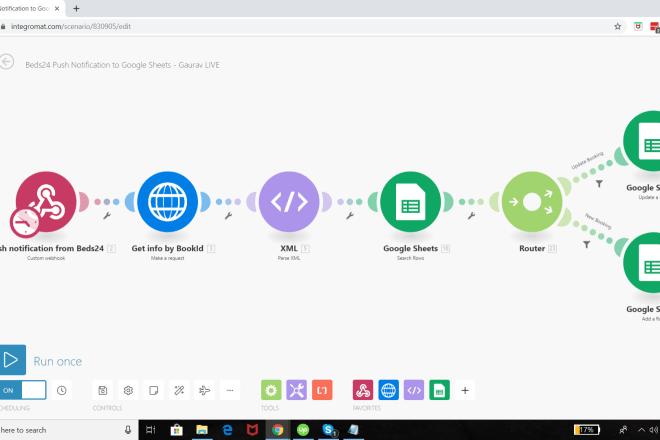
Task: Click the New Booking route label
Action: [x=598, y=221]
